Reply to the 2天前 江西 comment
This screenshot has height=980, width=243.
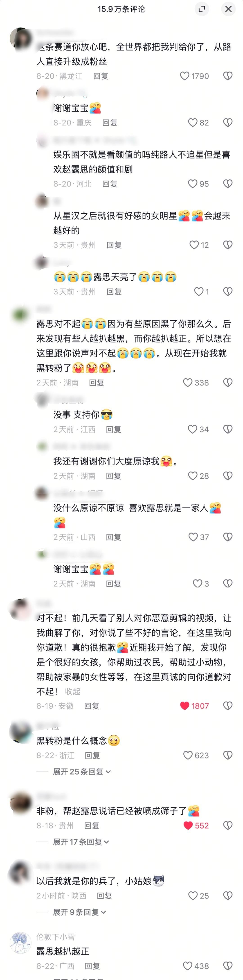tap(113, 429)
